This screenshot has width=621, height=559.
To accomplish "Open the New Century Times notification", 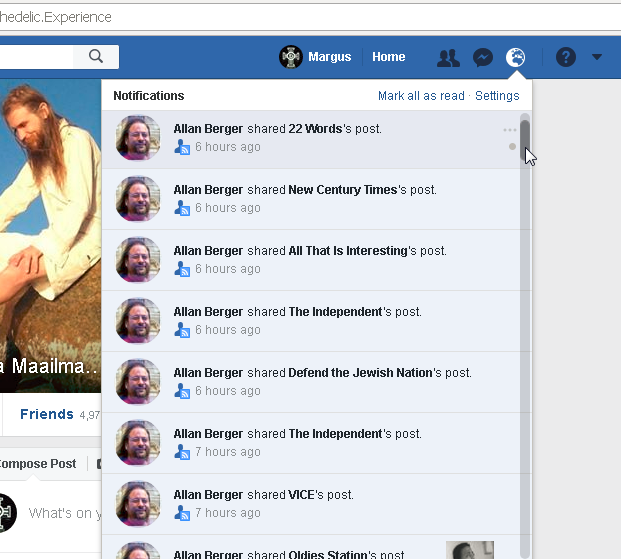I will 310,199.
